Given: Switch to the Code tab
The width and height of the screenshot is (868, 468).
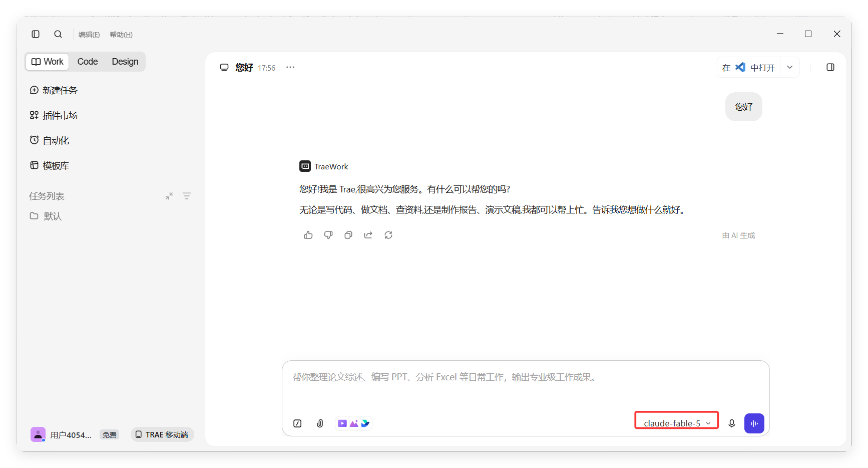Looking at the screenshot, I should [88, 62].
